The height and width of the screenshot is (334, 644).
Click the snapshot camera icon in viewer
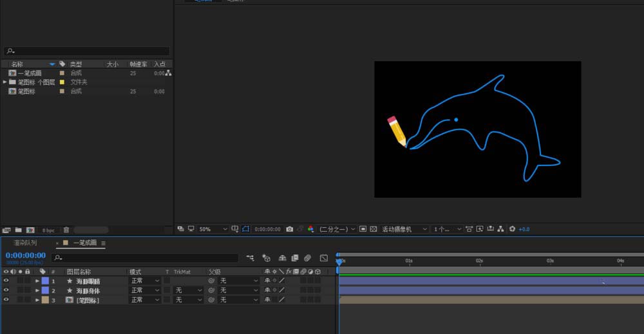coord(290,229)
